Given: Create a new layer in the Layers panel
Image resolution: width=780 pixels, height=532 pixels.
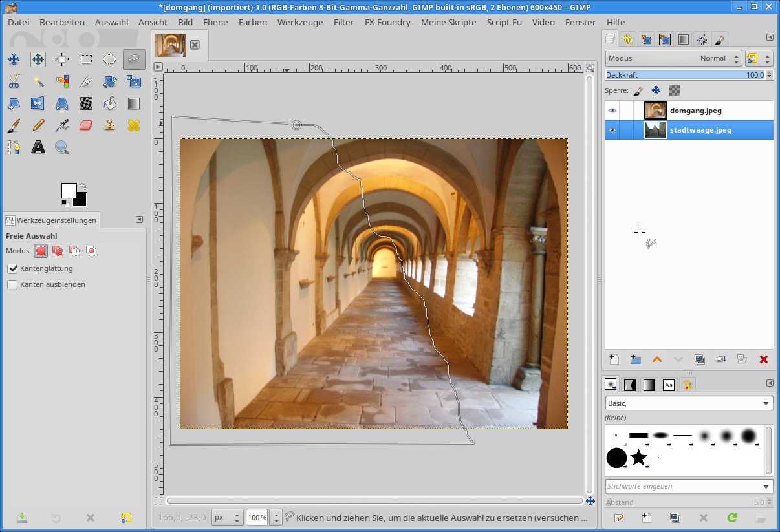Looking at the screenshot, I should click(x=614, y=359).
